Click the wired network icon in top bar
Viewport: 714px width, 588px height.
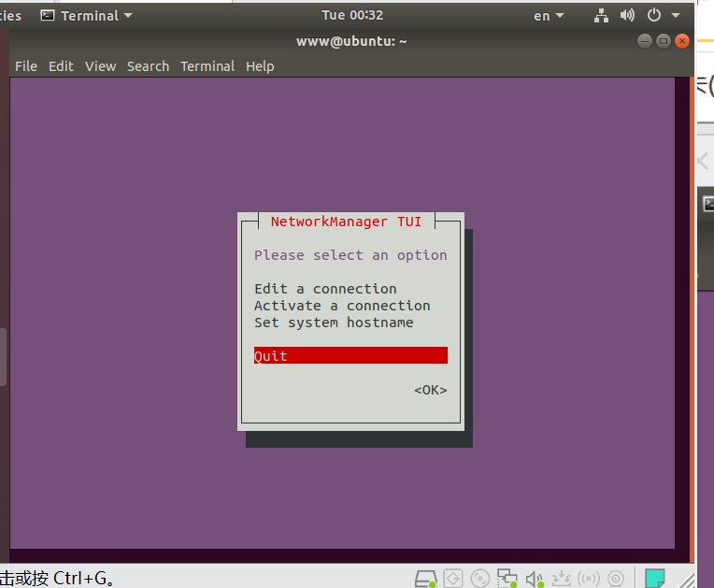601,16
